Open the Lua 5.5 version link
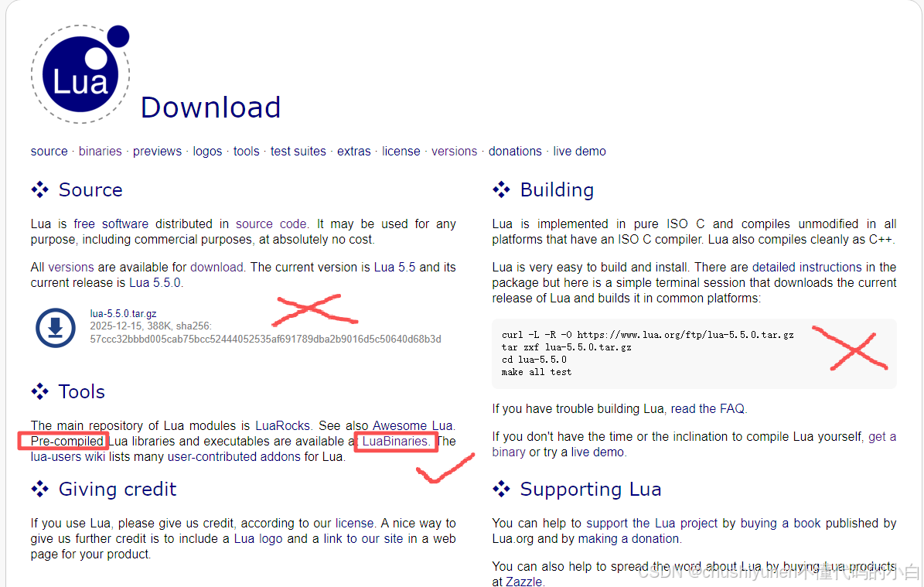This screenshot has width=924, height=587. pos(395,267)
